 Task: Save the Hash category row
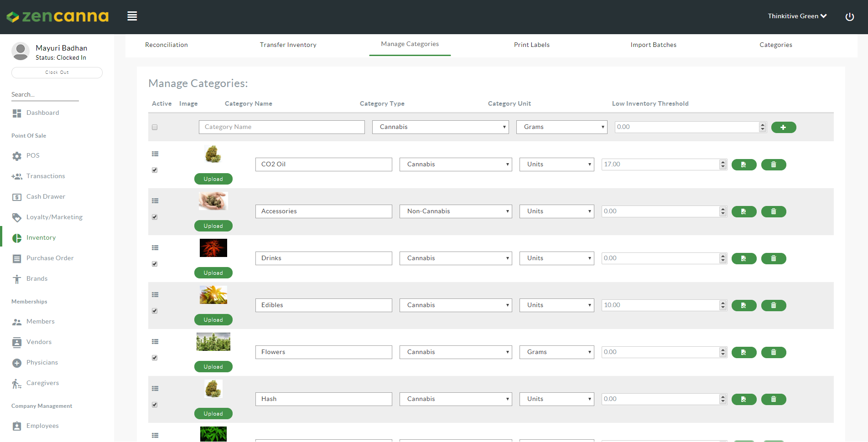click(744, 399)
